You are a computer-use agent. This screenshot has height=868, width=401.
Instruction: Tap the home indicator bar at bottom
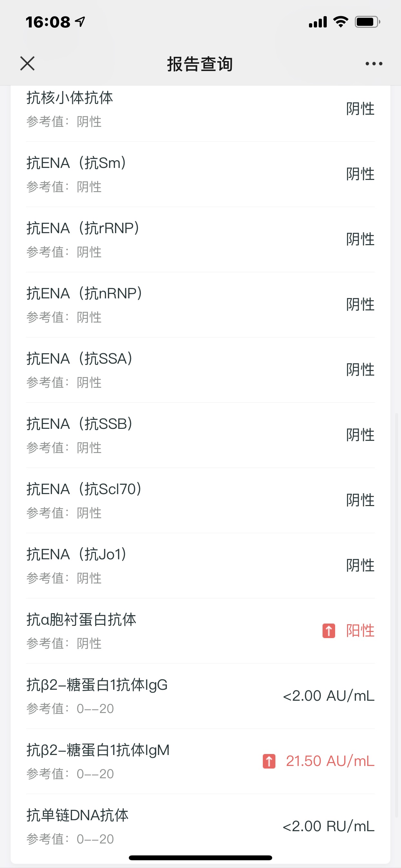200,858
